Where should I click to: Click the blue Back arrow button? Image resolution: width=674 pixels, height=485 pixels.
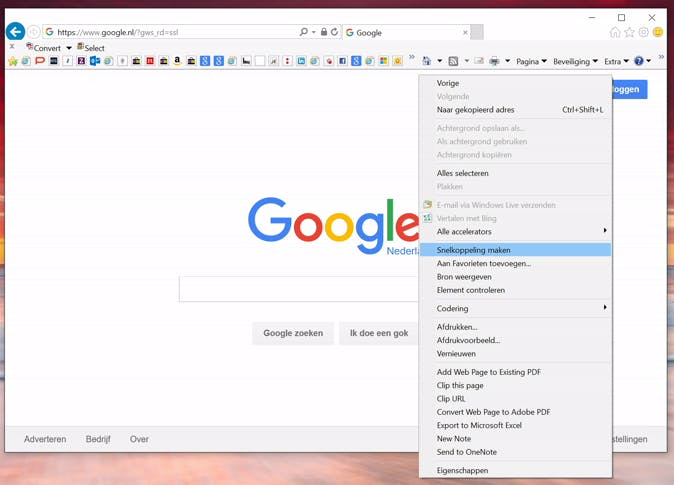coord(15,32)
